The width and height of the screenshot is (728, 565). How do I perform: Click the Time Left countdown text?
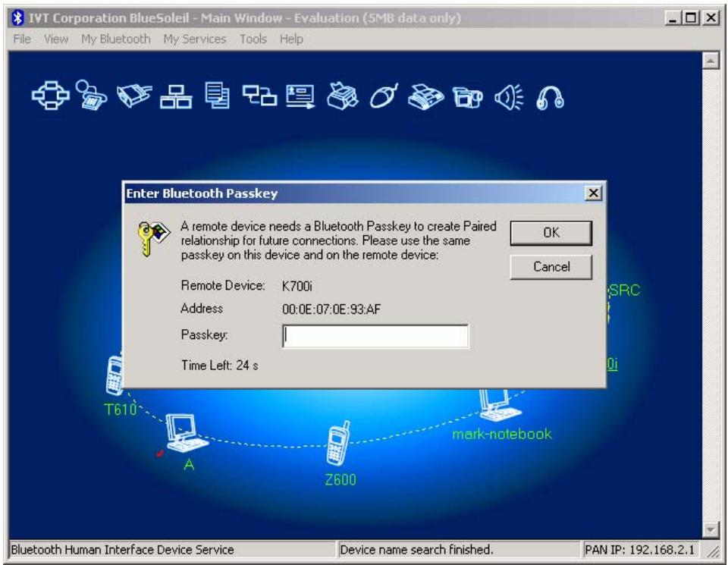220,366
